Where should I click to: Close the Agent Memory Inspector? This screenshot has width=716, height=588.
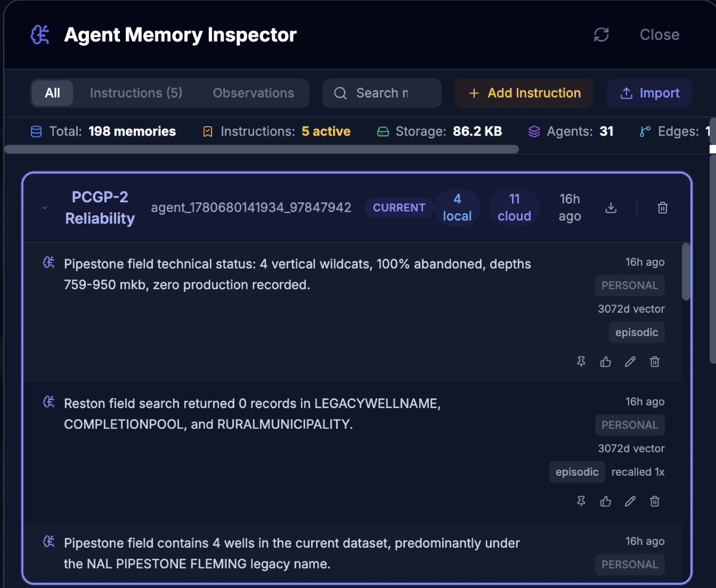[x=659, y=35]
